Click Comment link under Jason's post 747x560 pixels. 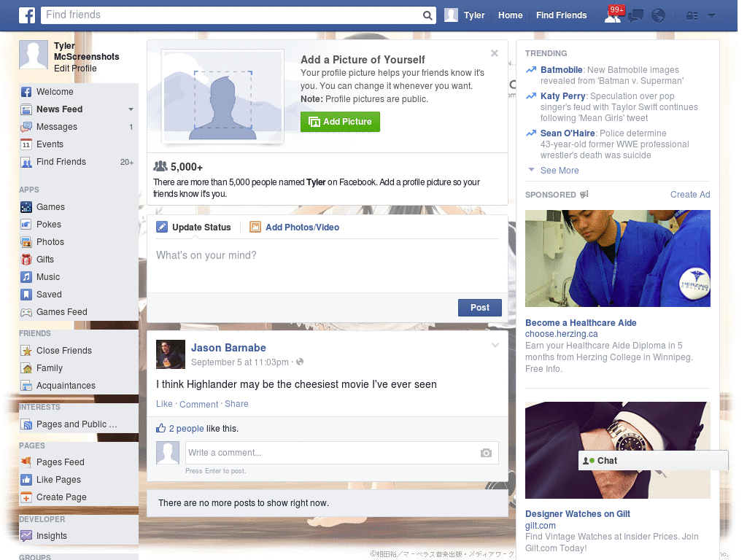198,404
